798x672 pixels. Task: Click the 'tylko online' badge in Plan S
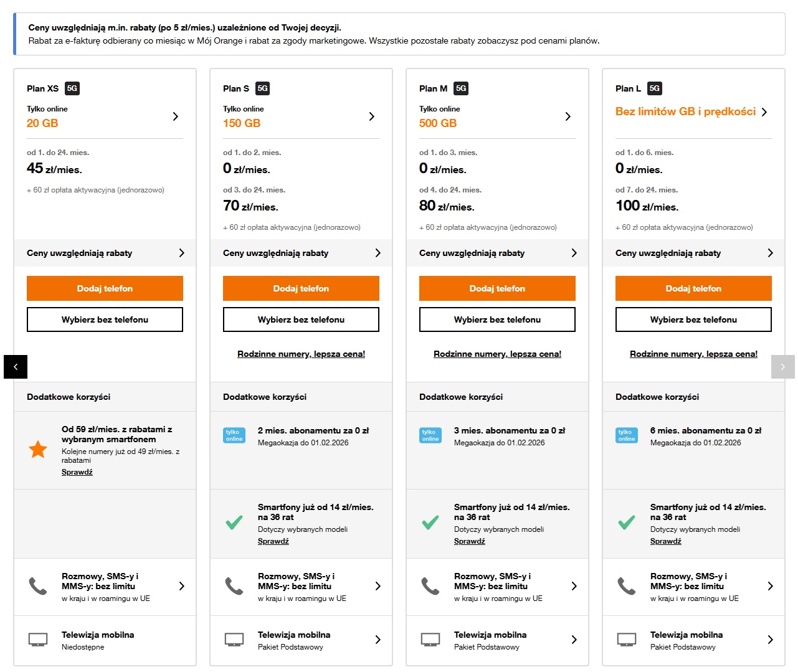click(x=234, y=435)
